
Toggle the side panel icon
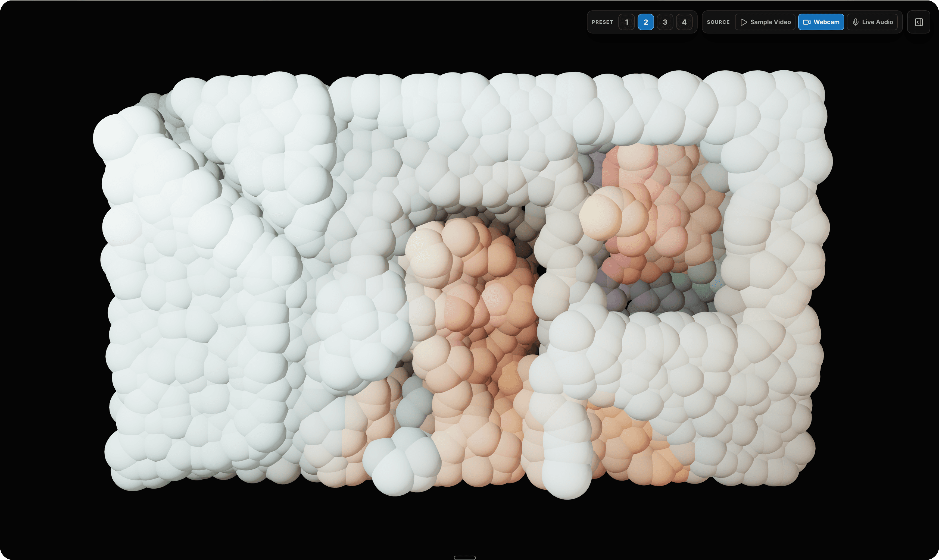coord(919,22)
